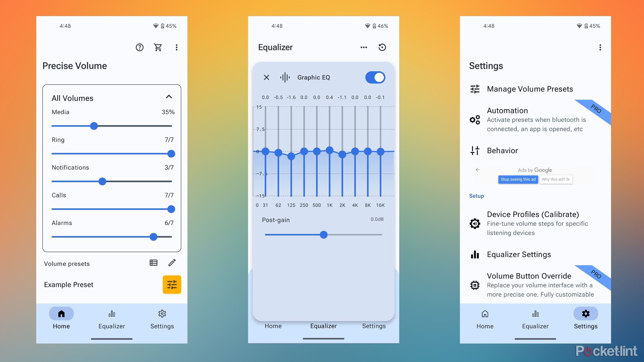Image resolution: width=644 pixels, height=362 pixels.
Task: Switch to the Home tab on main screen
Action: [x=62, y=318]
